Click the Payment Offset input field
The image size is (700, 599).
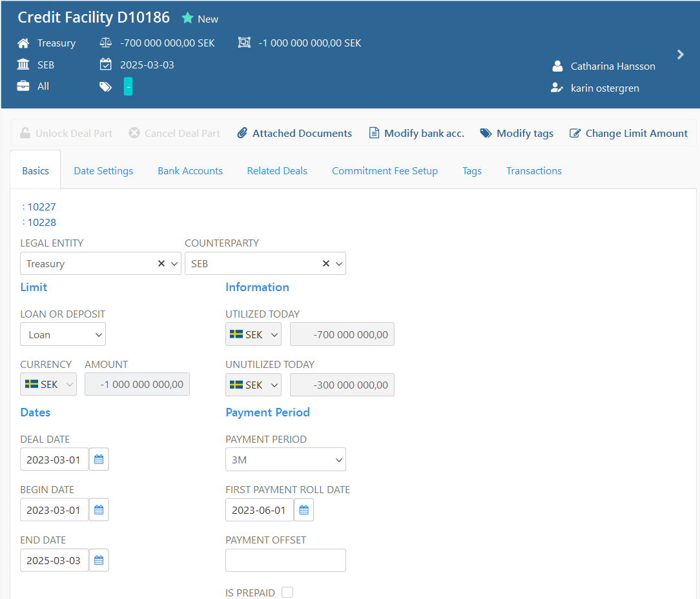[x=285, y=560]
